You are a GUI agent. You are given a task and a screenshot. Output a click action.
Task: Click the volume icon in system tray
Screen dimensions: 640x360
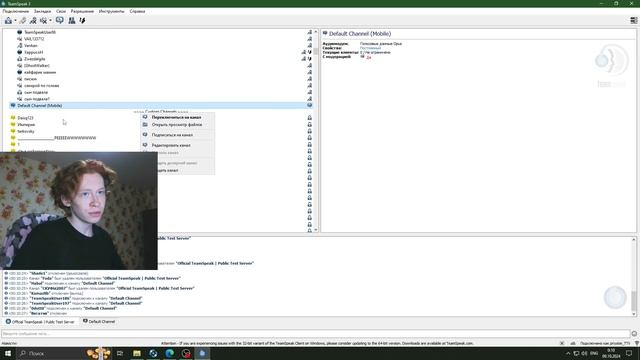point(584,353)
